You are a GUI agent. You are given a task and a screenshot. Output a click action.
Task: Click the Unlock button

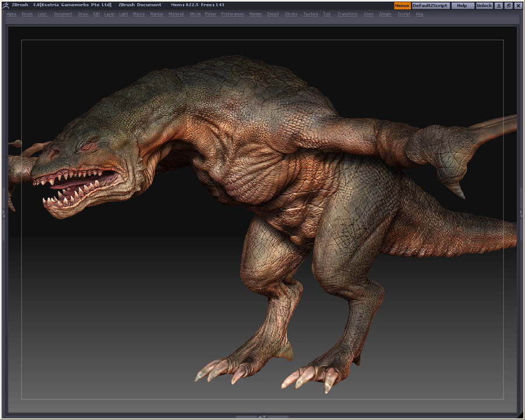coord(484,6)
